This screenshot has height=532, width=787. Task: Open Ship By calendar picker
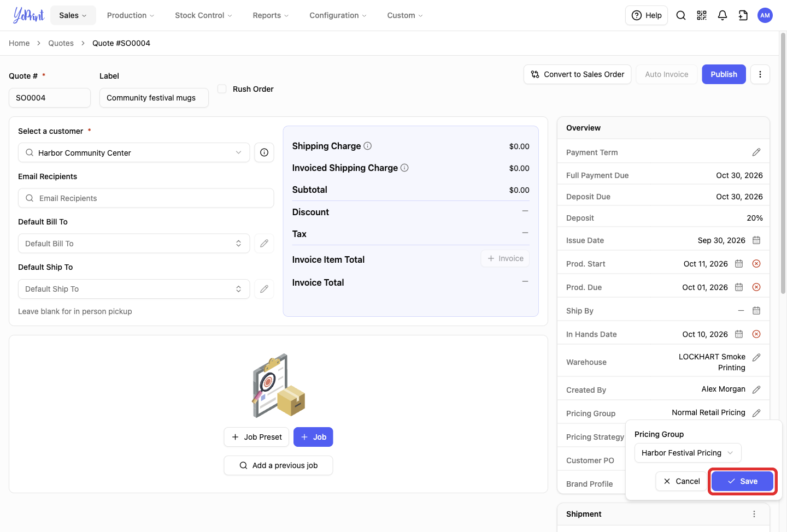(x=756, y=310)
